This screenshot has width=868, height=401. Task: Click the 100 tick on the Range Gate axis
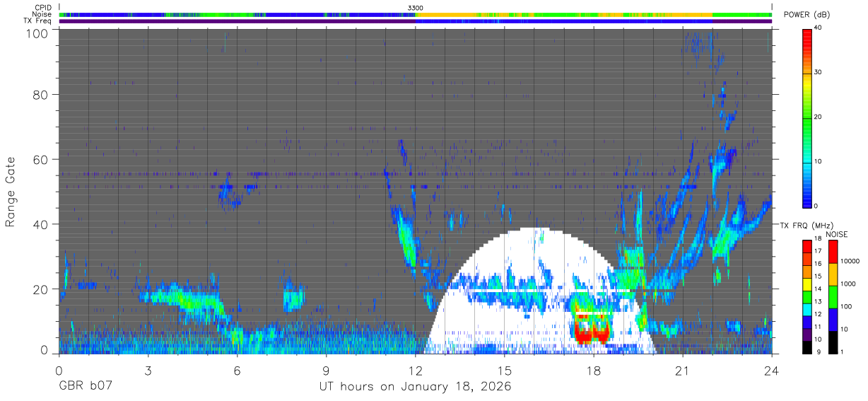click(x=37, y=33)
